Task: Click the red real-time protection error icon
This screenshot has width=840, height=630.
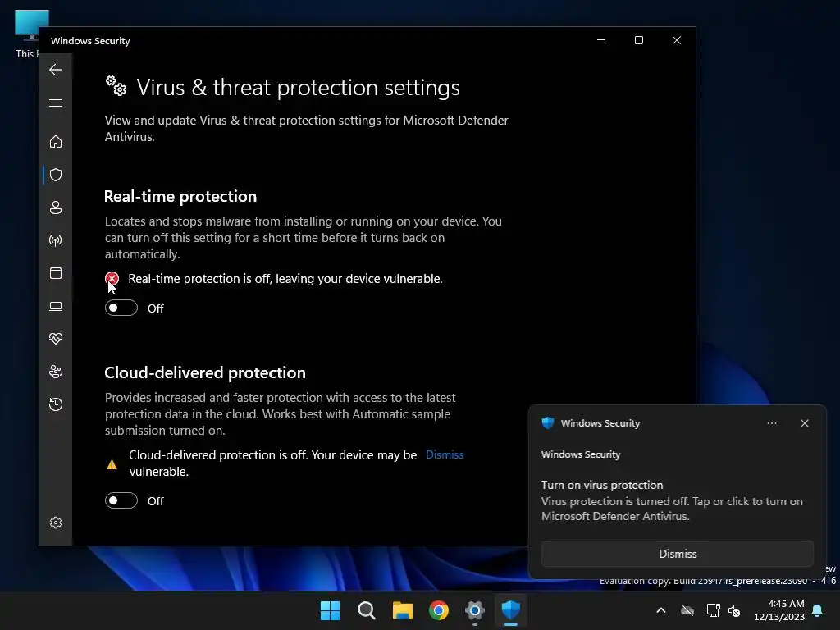Action: [112, 279]
